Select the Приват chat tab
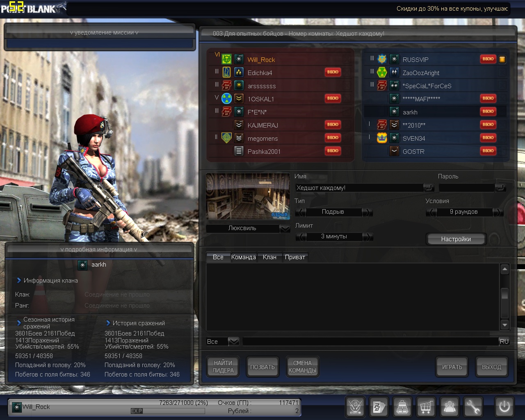525x420 pixels. pyautogui.click(x=295, y=257)
